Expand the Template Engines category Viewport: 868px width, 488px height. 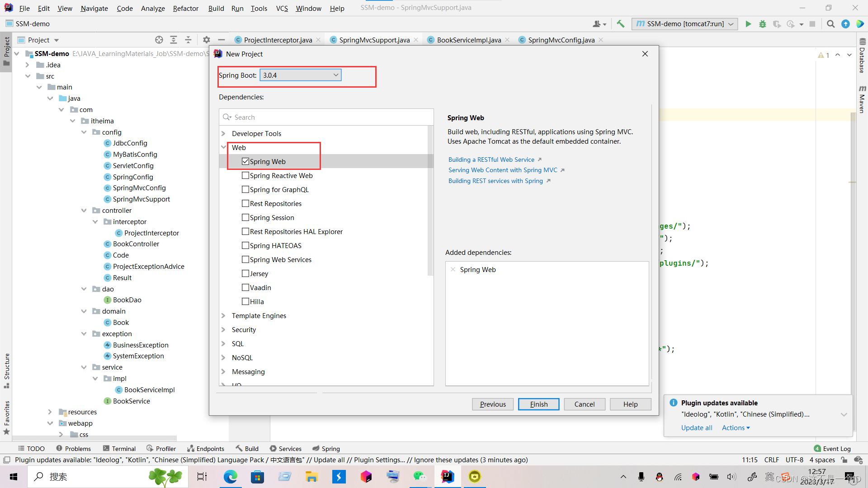(x=223, y=315)
